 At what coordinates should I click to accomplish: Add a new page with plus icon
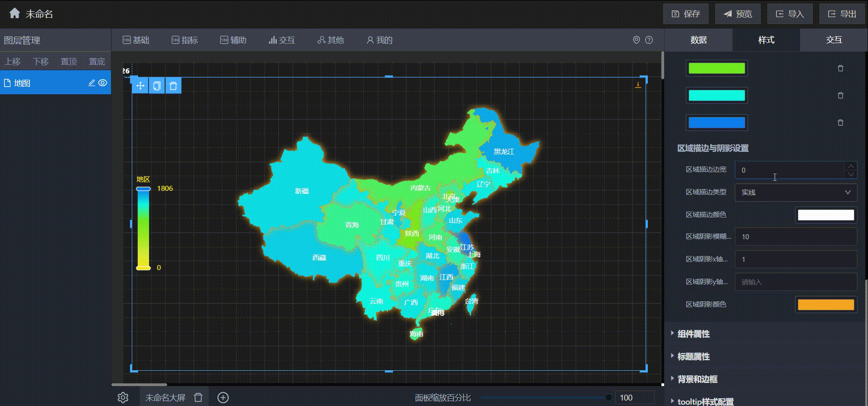[x=223, y=397]
